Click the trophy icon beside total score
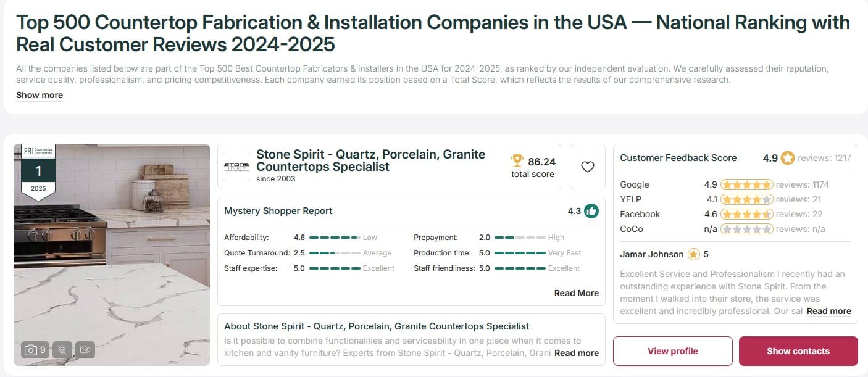The image size is (868, 377). coord(517,161)
